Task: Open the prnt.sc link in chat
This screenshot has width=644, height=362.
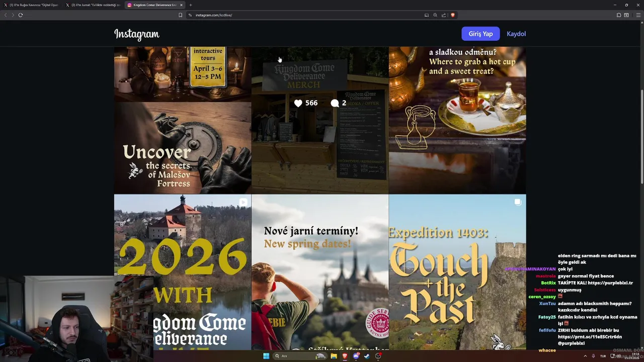Action: (x=590, y=337)
